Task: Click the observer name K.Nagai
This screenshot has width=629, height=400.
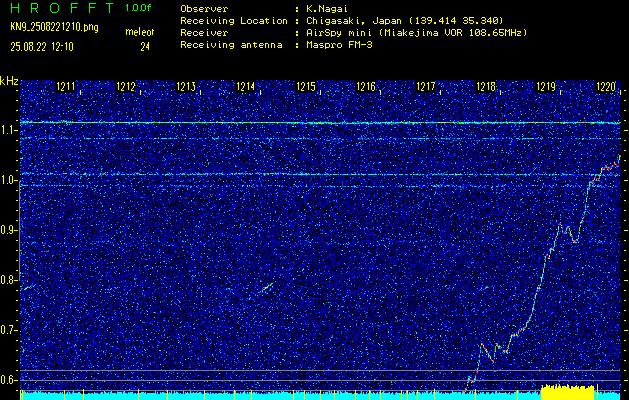Action: click(329, 8)
